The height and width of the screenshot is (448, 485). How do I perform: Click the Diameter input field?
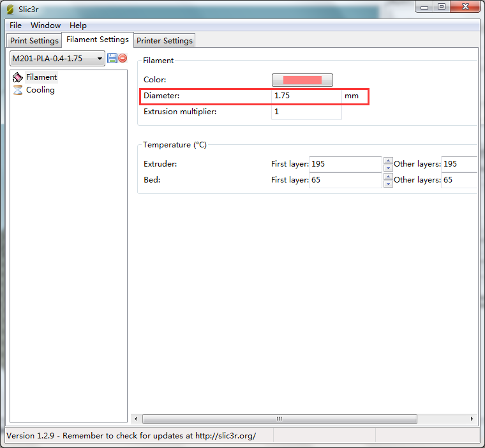[x=306, y=96]
